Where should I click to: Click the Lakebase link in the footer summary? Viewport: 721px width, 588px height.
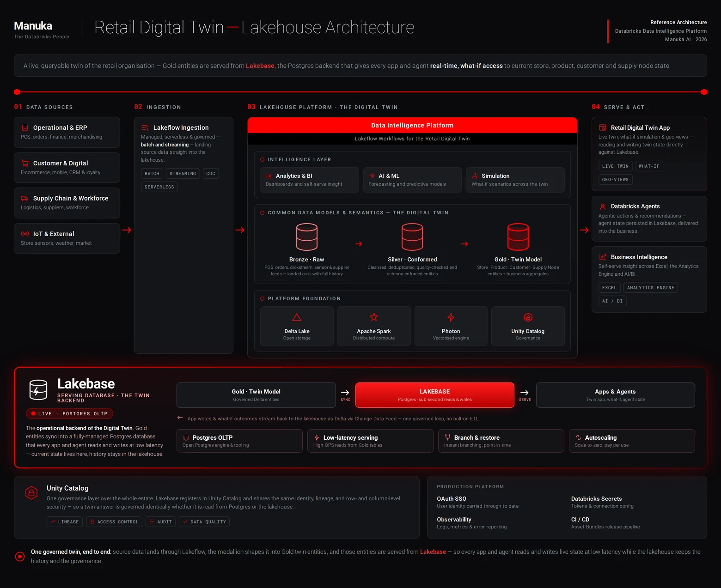433,552
